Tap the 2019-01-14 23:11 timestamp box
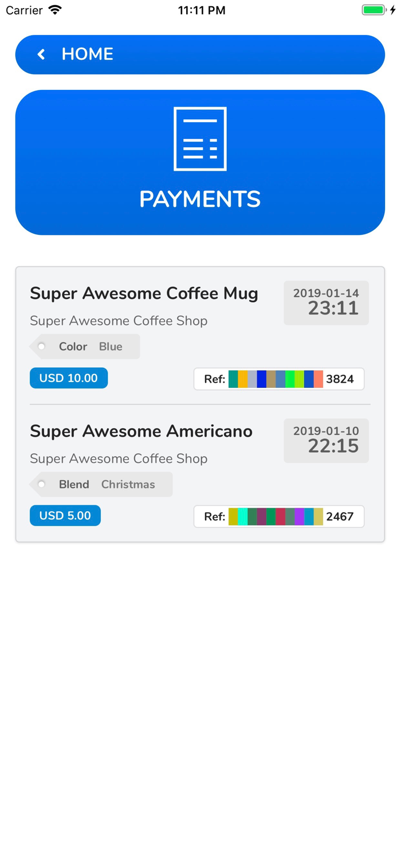 click(326, 303)
